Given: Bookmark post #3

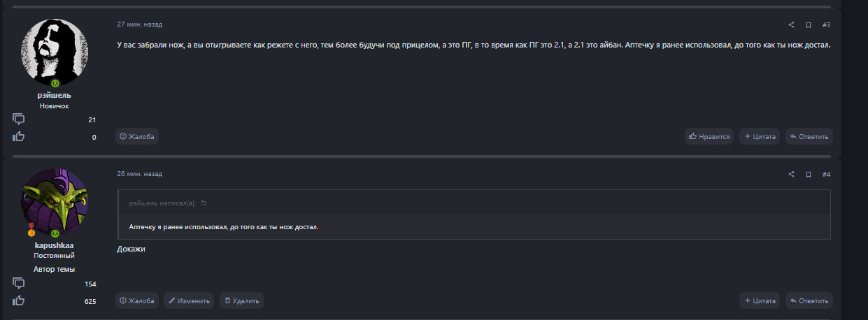Looking at the screenshot, I should coord(809,25).
